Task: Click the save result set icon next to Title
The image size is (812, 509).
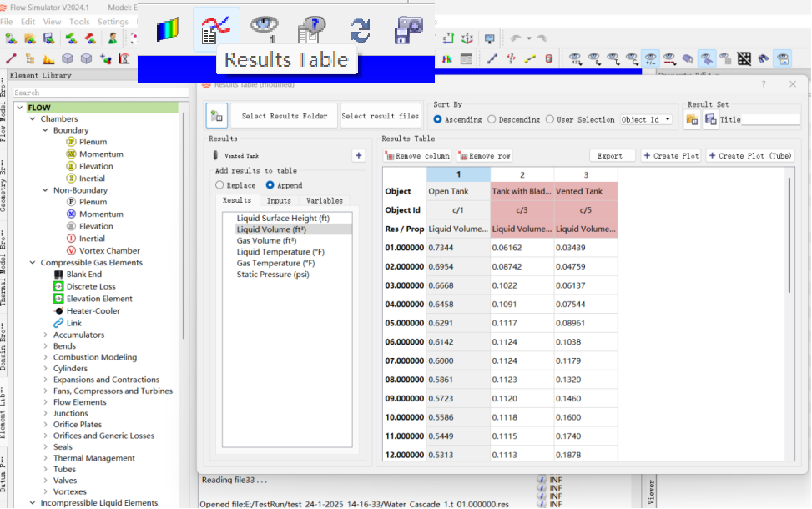Action: [710, 119]
